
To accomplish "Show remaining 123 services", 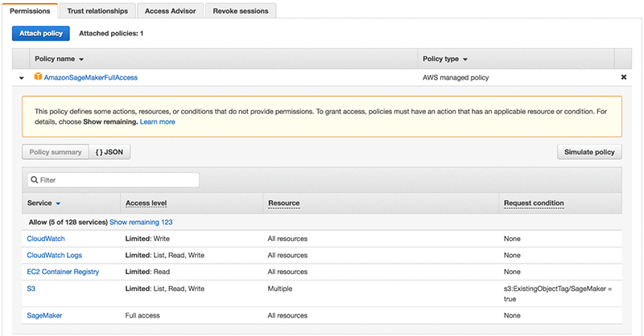I will [x=141, y=222].
